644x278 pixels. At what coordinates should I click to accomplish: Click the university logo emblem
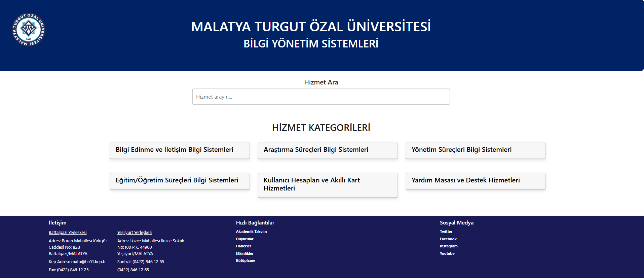(x=29, y=30)
